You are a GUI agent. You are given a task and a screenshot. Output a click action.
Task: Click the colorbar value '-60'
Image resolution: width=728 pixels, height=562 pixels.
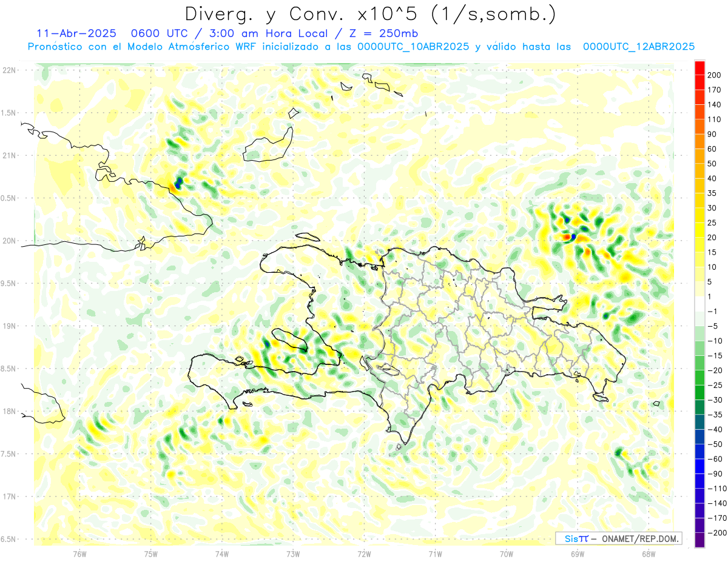point(715,459)
